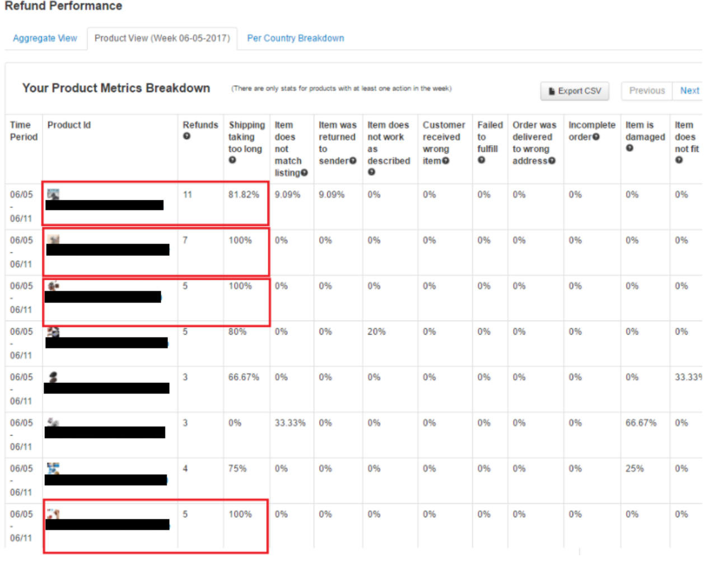This screenshot has height=562, width=728.
Task: Open product thumbnail in the 11 refunds row
Action: 53,194
